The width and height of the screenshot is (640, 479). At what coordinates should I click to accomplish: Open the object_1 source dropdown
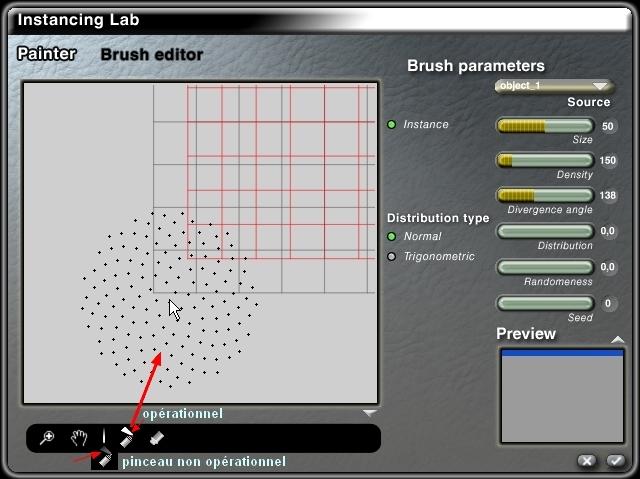pos(554,86)
